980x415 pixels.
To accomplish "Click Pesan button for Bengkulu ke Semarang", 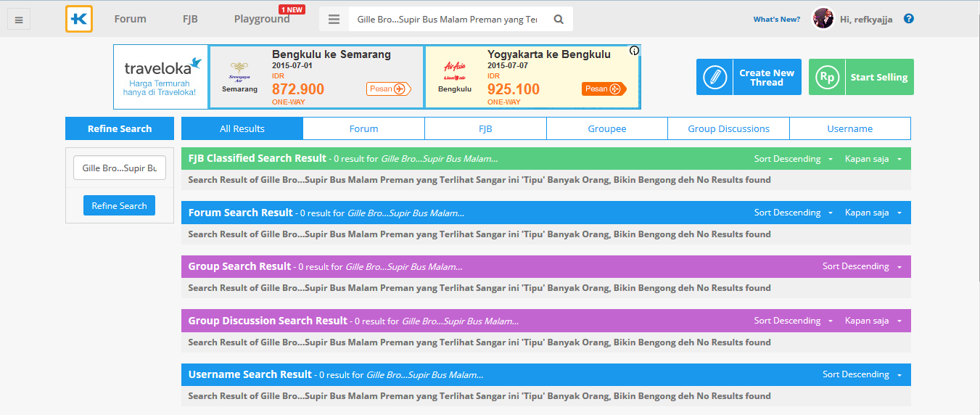I will point(388,89).
